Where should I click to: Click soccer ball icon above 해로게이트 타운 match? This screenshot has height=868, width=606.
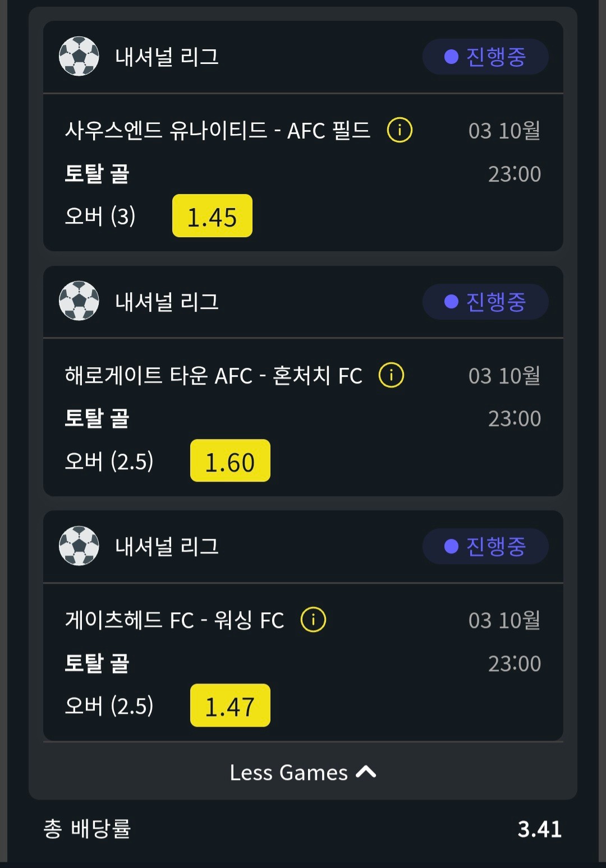pos(79,301)
